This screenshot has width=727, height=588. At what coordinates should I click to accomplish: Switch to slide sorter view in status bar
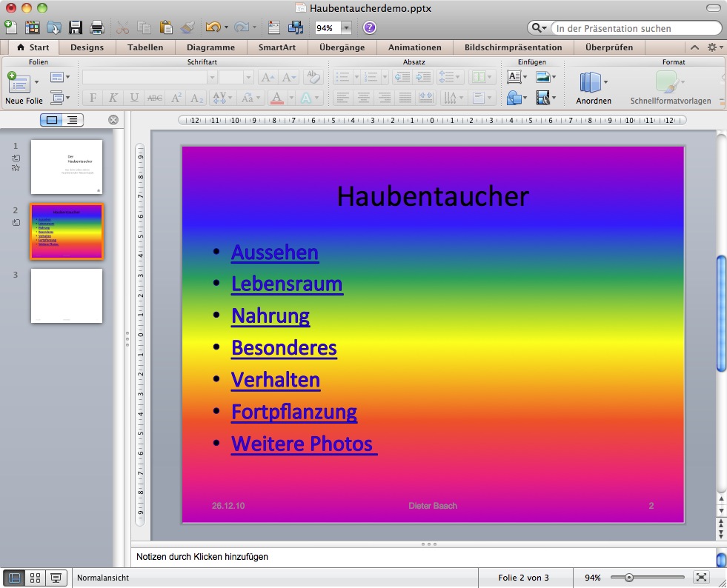(x=35, y=578)
